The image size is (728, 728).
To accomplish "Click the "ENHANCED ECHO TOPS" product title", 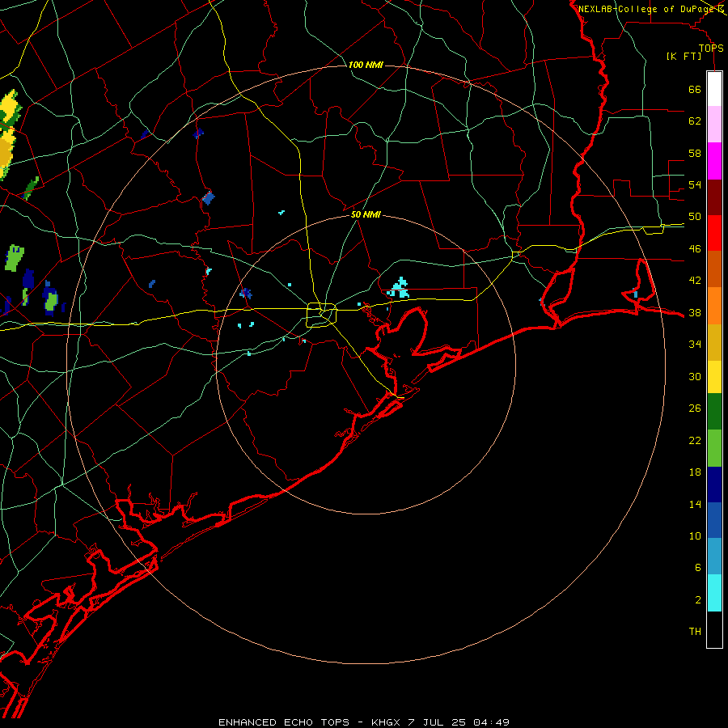I will [x=284, y=722].
